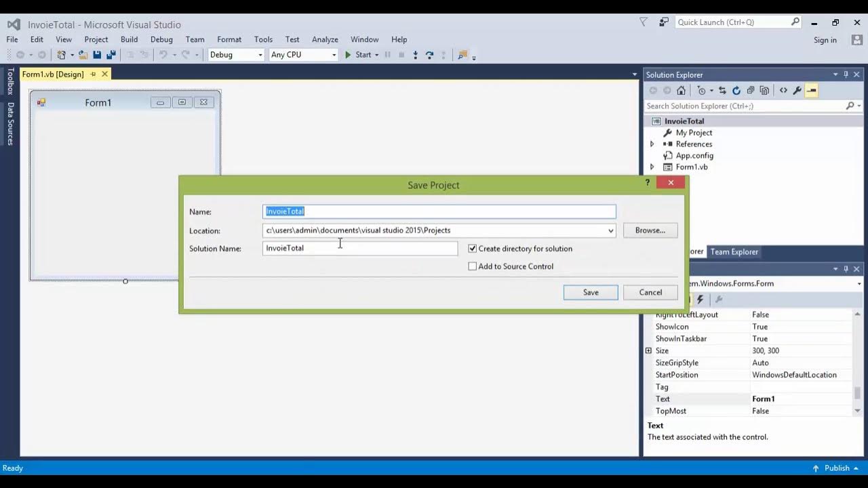868x488 pixels.
Task: Click the Events lightning bolt icon in Properties
Action: (700, 299)
